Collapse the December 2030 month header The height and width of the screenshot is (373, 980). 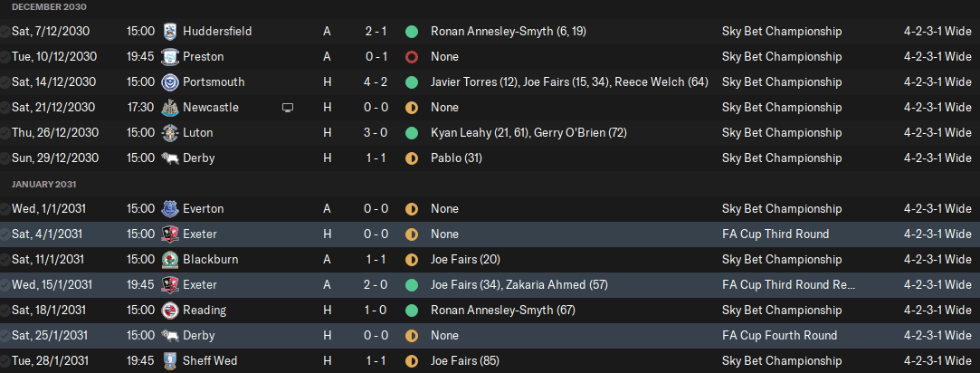(49, 7)
